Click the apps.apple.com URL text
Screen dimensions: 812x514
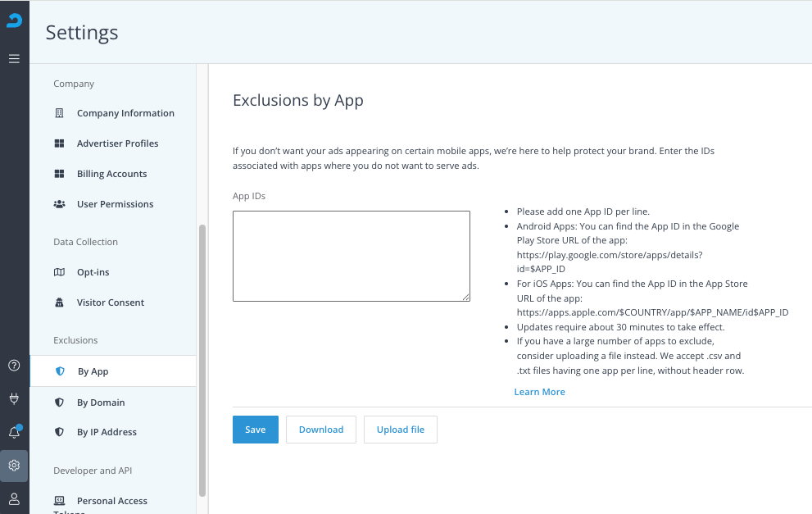point(652,312)
